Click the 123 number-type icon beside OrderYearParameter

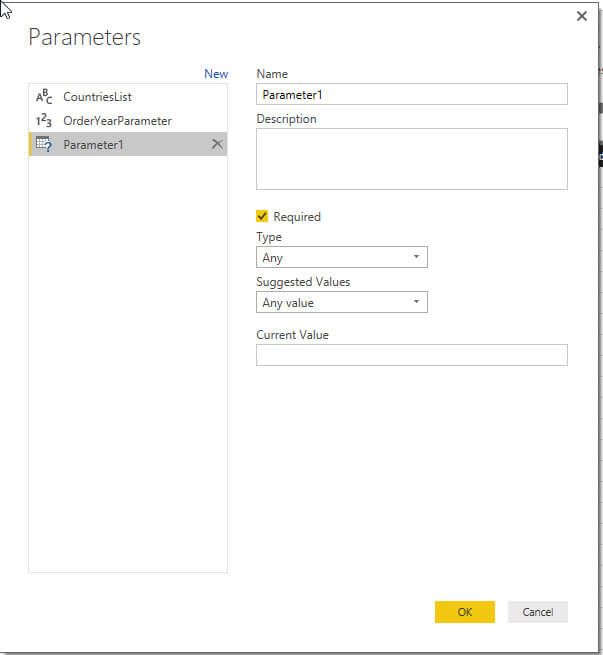point(44,121)
